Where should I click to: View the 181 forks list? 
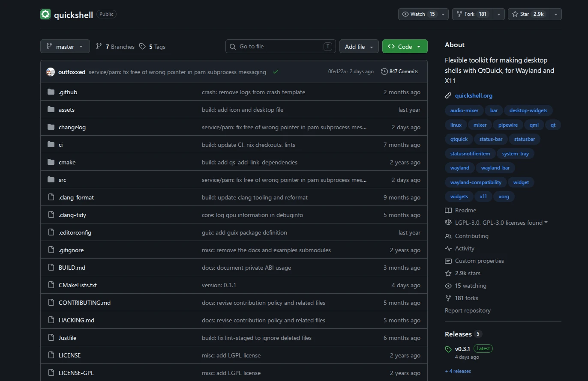click(466, 298)
